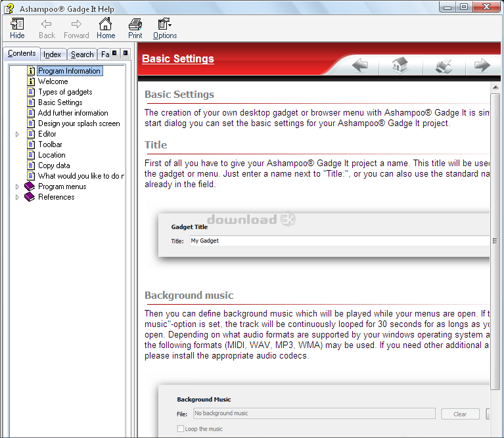Open the Welcome topic

[x=53, y=81]
